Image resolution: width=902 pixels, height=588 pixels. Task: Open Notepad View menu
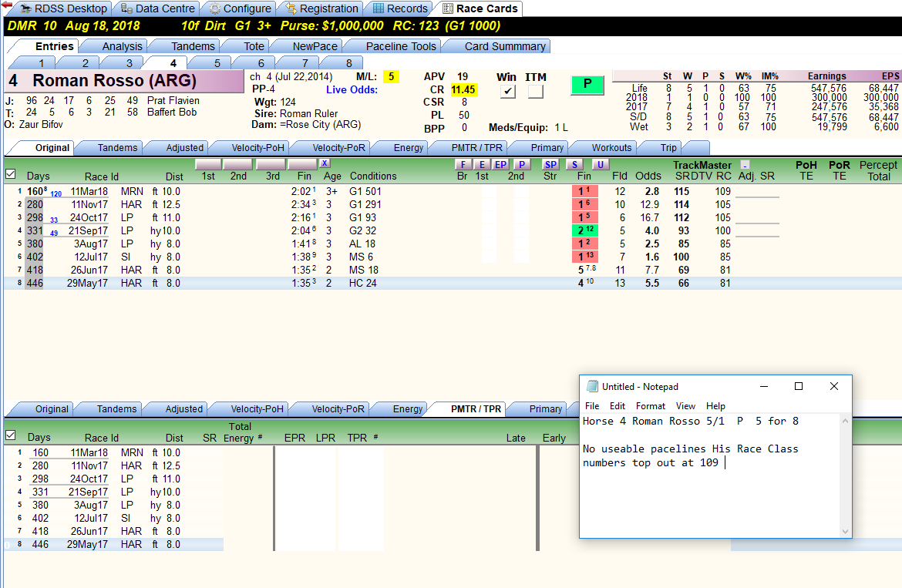[x=685, y=406]
